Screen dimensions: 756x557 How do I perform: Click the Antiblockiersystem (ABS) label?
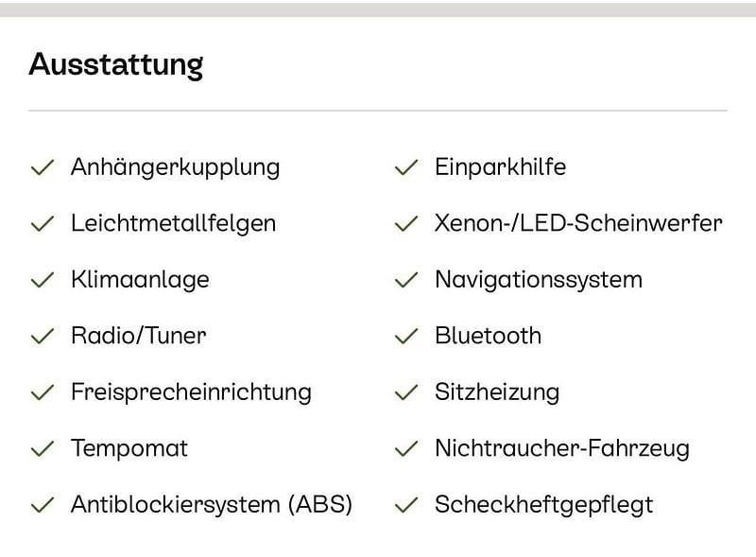tap(212, 505)
